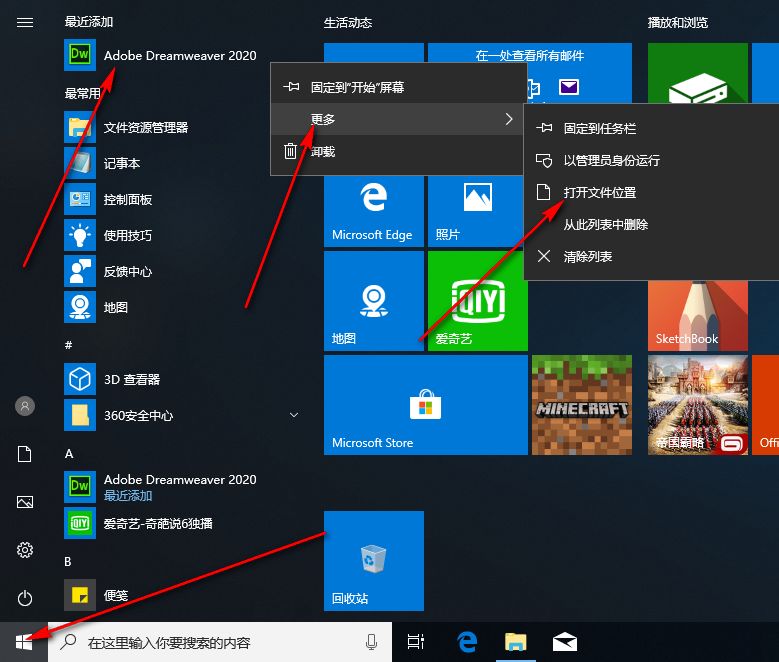Choose 卸载 from the context menu
This screenshot has height=662, width=779.
(398, 151)
